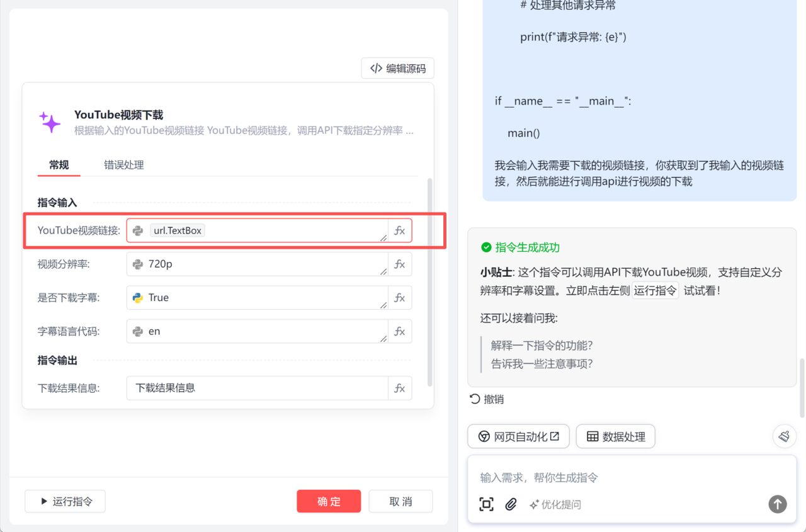
Task: Click fx icon for 视频分辨率 row
Action: tap(400, 264)
